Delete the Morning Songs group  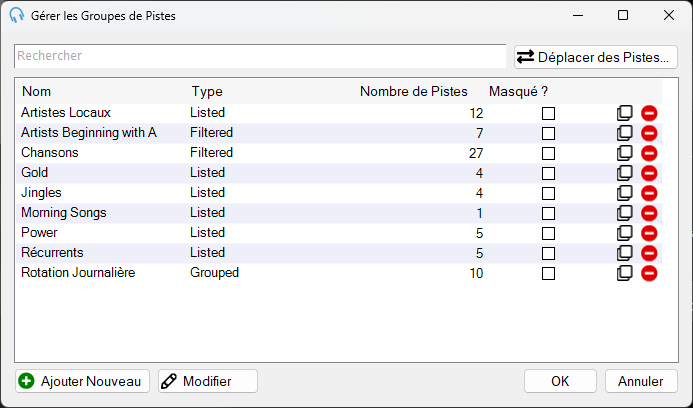click(x=649, y=213)
